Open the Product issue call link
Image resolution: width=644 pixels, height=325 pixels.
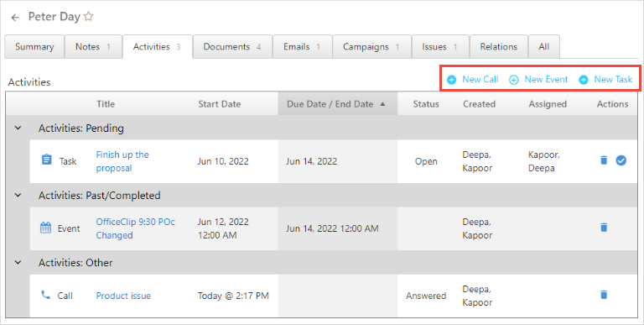pyautogui.click(x=123, y=296)
